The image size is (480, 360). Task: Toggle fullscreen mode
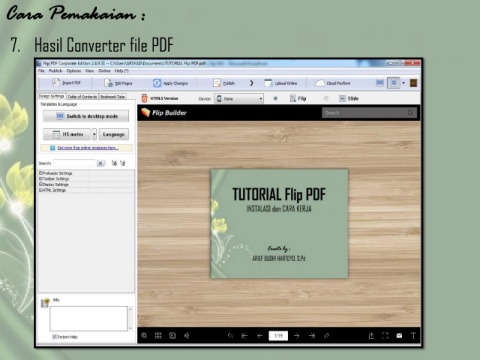click(x=385, y=336)
